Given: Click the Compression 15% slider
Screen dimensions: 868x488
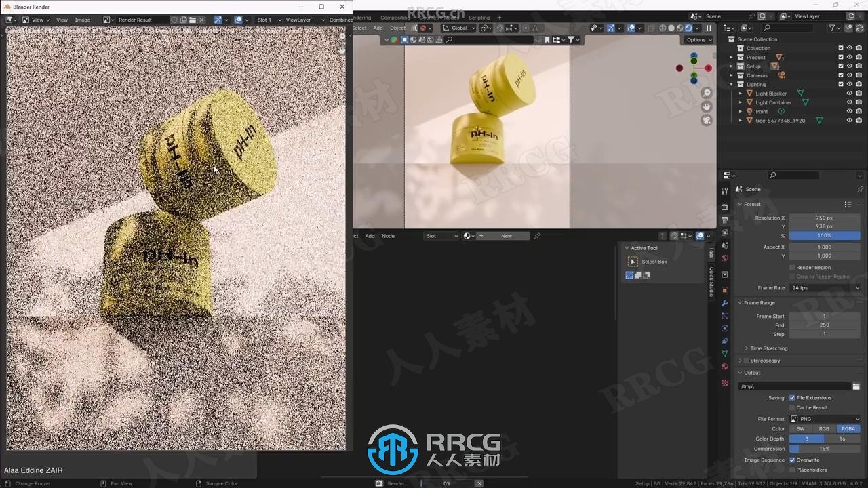Looking at the screenshot, I should click(825, 449).
